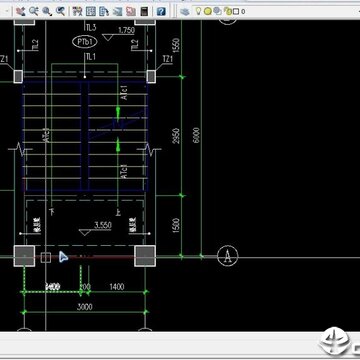This screenshot has width=360, height=360.
Task: Activate the Pan Realtime tool
Action: coord(20,11)
